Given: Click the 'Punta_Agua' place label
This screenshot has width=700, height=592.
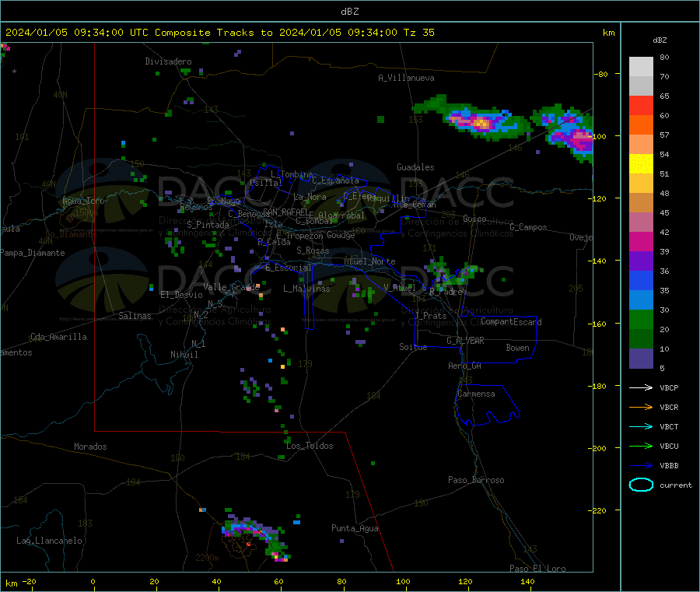Looking at the screenshot, I should 355,528.
